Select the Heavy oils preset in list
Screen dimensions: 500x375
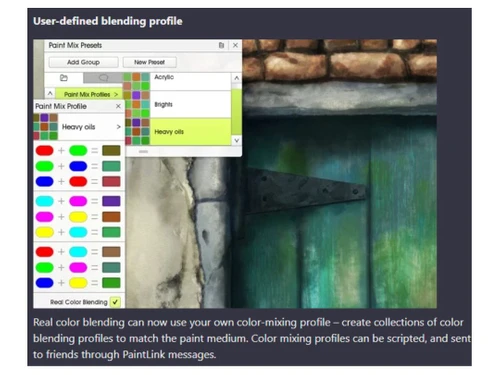pos(190,132)
